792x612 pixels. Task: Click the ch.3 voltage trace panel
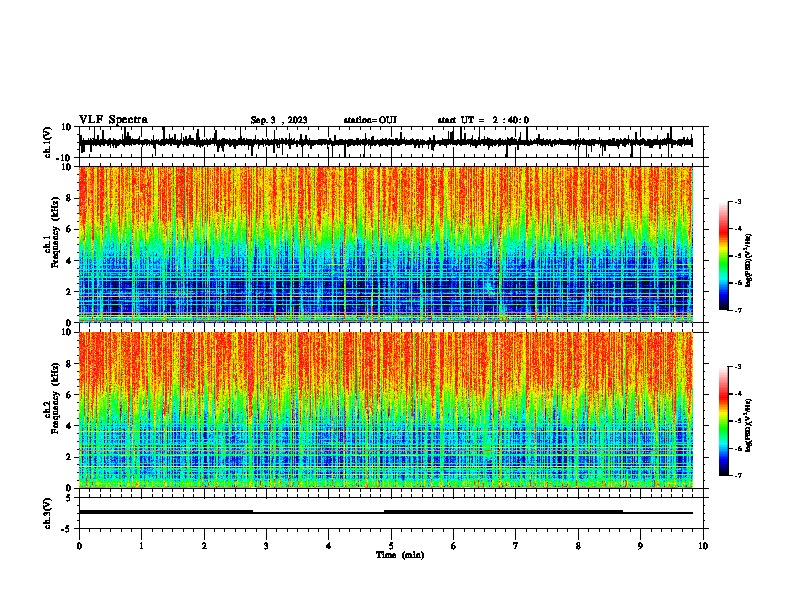point(393,513)
